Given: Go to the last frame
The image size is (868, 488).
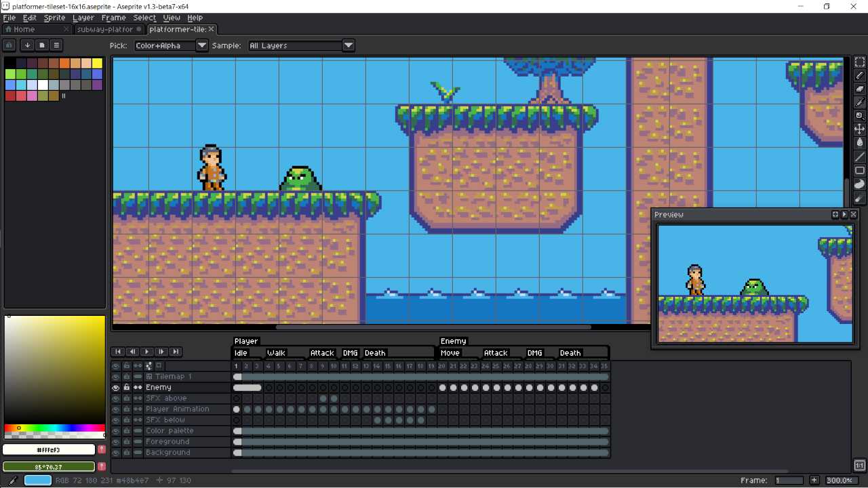Looking at the screenshot, I should click(175, 352).
